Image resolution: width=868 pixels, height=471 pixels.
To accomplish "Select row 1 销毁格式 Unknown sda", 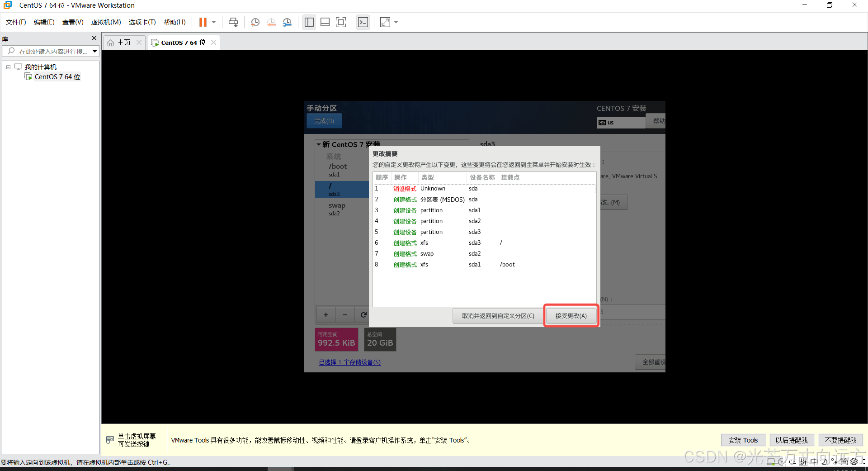I will point(484,189).
